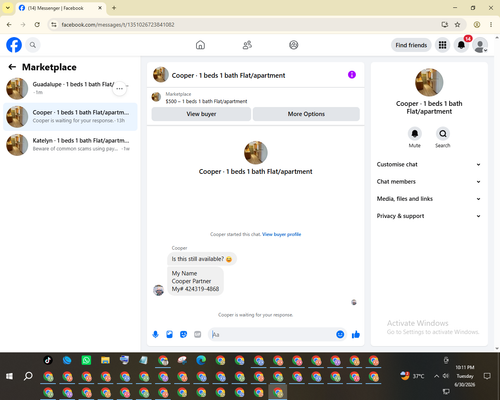Select the Messenger | Facebook tab
The height and width of the screenshot is (400, 500).
[60, 8]
